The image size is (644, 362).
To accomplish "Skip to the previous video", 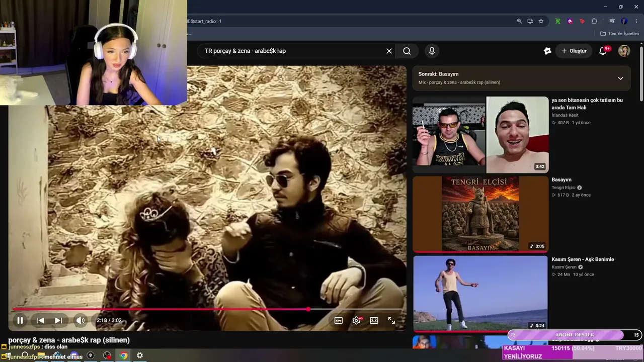I will click(x=41, y=320).
